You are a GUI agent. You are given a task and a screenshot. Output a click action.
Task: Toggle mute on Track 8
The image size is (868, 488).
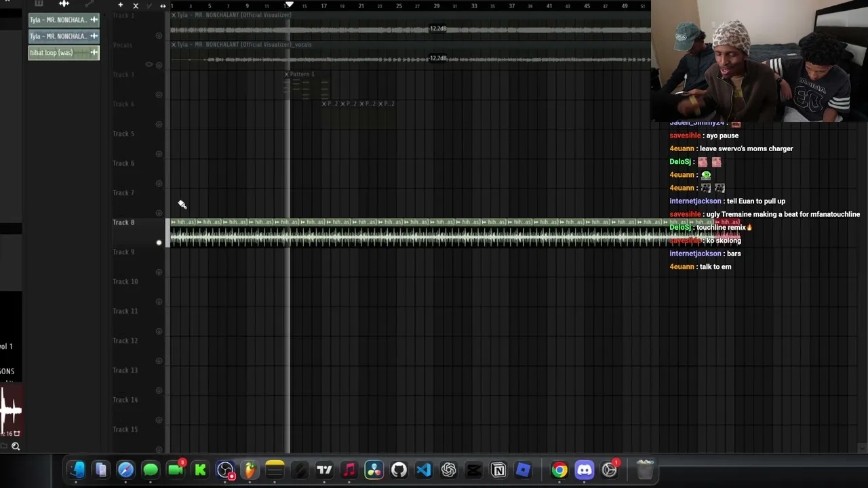pos(159,243)
